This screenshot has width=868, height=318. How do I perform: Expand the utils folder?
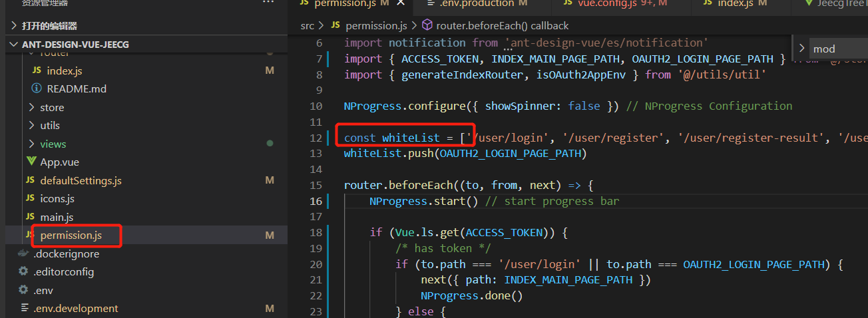(32, 125)
